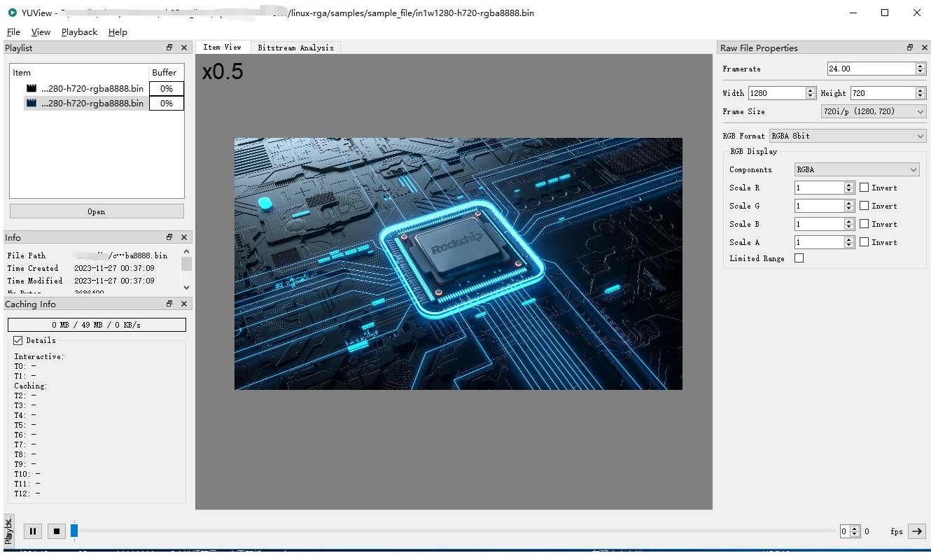Enable Invert for Scale A

pos(864,242)
